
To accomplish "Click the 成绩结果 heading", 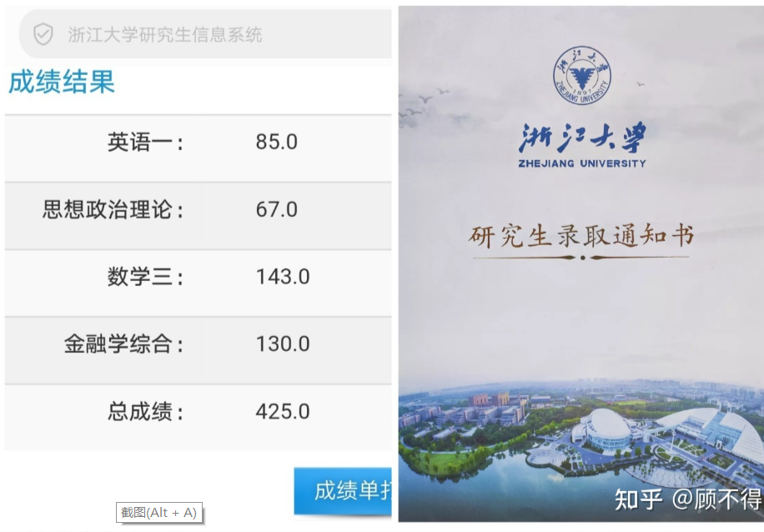I will 62,82.
